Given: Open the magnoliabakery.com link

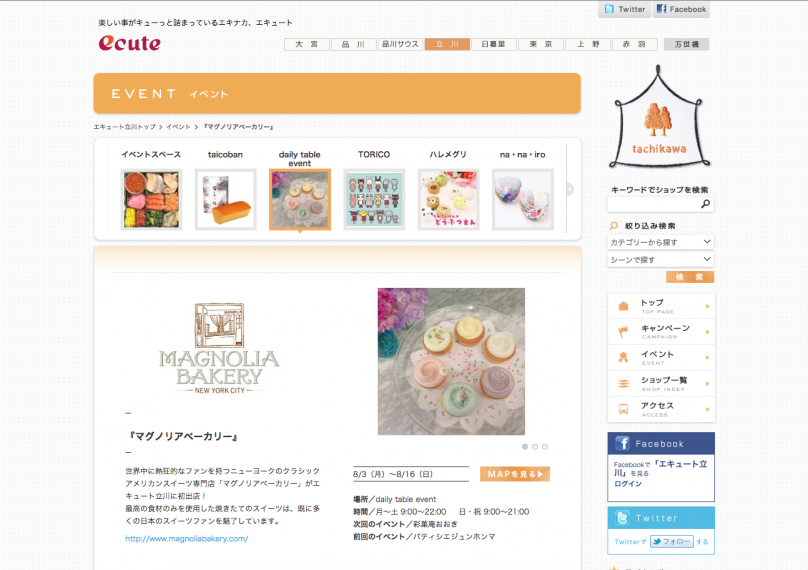Looking at the screenshot, I should 187,539.
